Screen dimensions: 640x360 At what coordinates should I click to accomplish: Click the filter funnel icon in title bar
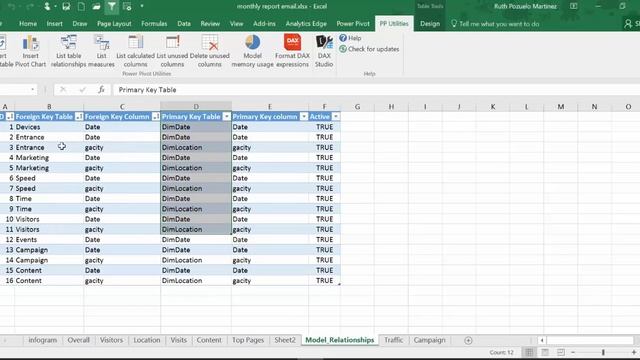[x=111, y=7]
